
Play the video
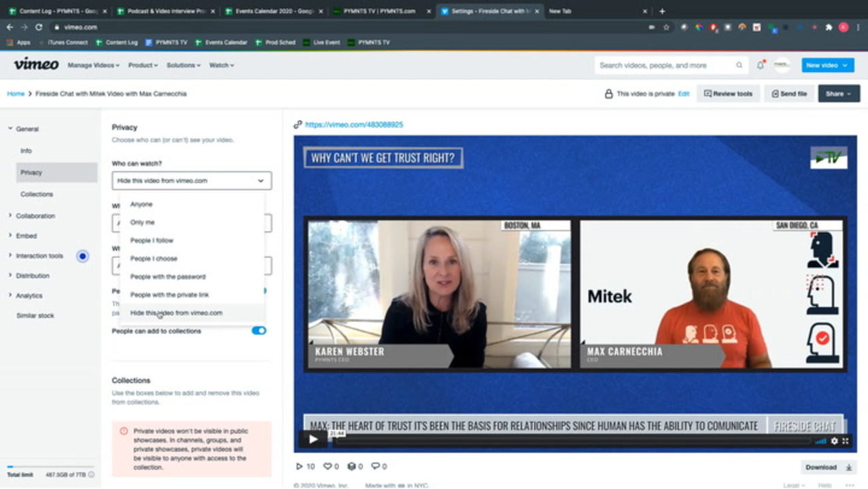[x=313, y=439]
